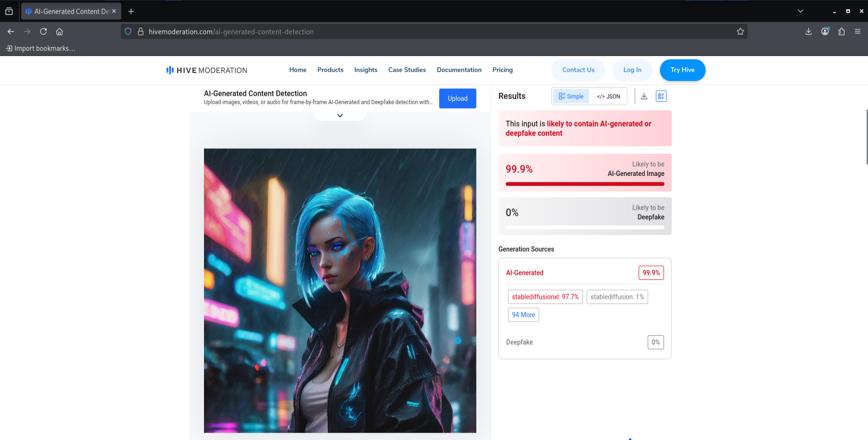Go to Case Studies
The width and height of the screenshot is (868, 440).
point(407,70)
